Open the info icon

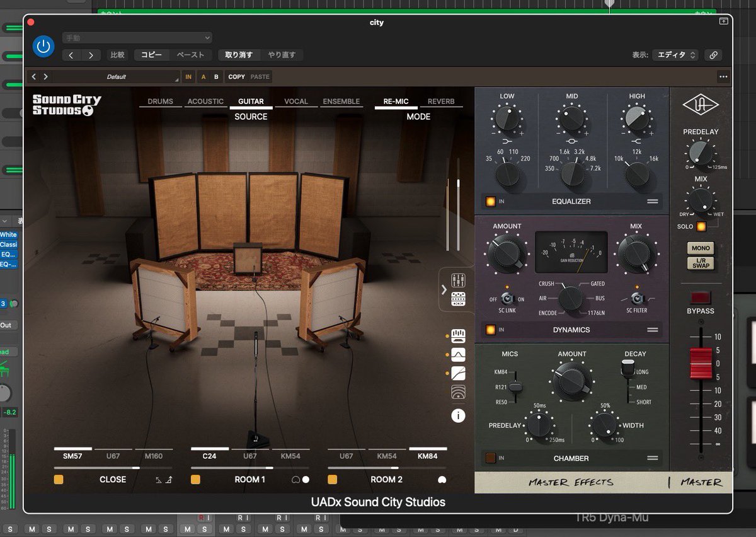459,415
